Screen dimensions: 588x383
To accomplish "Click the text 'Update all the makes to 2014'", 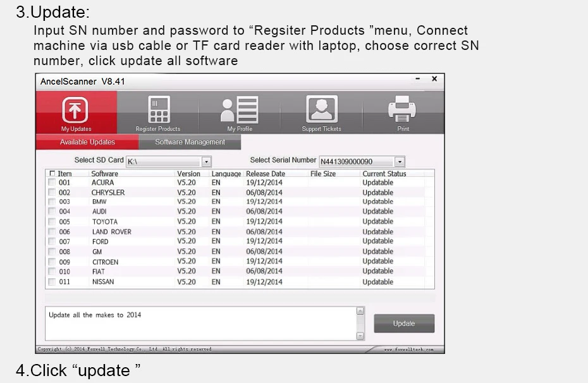I will (95, 315).
